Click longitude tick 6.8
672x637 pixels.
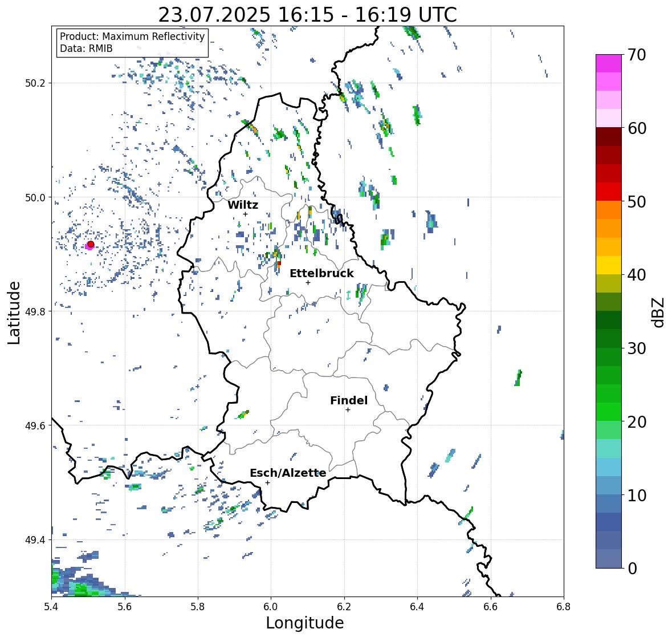564,606
